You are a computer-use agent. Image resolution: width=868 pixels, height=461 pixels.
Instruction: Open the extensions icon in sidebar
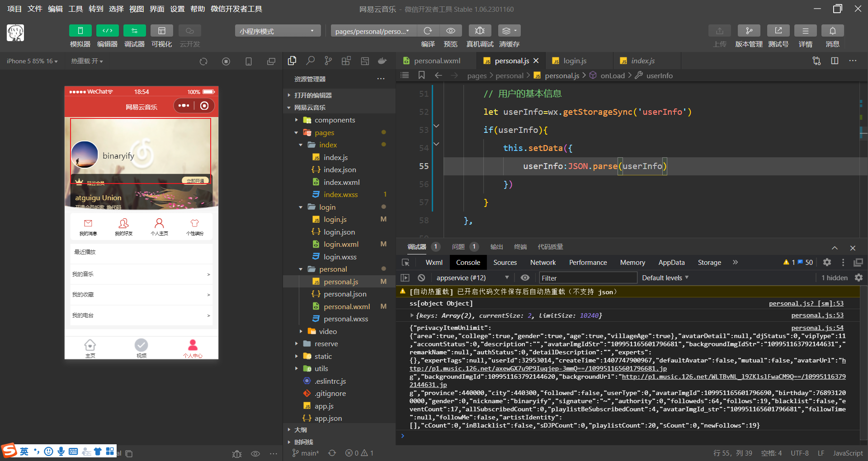pos(346,61)
